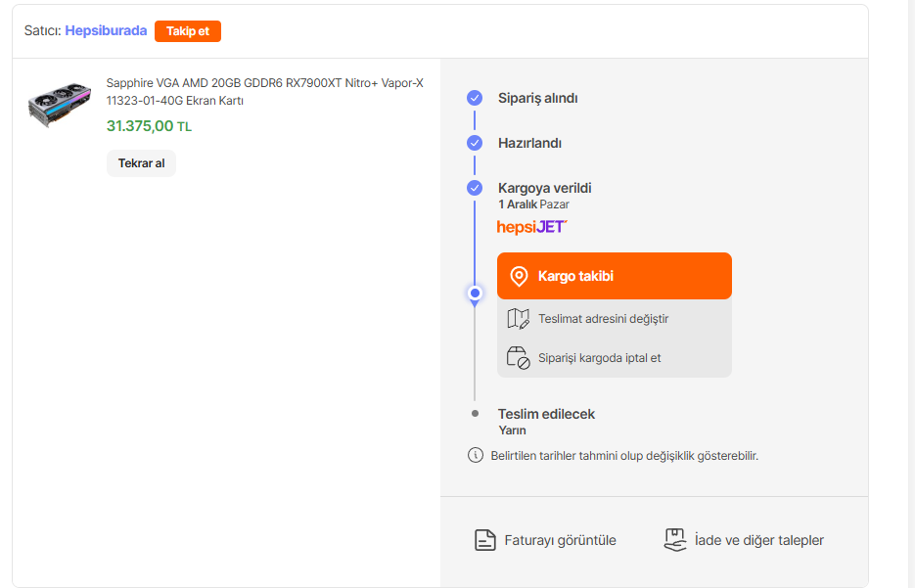Viewport: 915px width, 588px height.
Task: Click the Sipariş alındı checkmark icon
Action: (x=475, y=98)
